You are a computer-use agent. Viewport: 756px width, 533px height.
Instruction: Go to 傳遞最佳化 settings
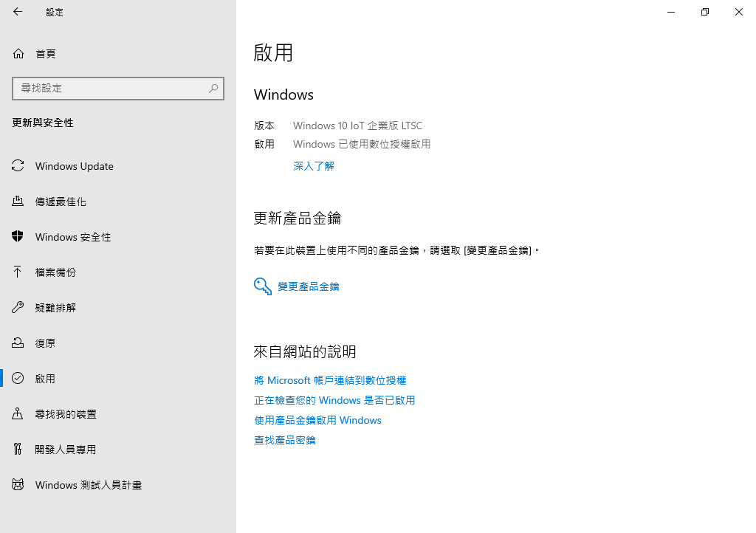pos(118,202)
